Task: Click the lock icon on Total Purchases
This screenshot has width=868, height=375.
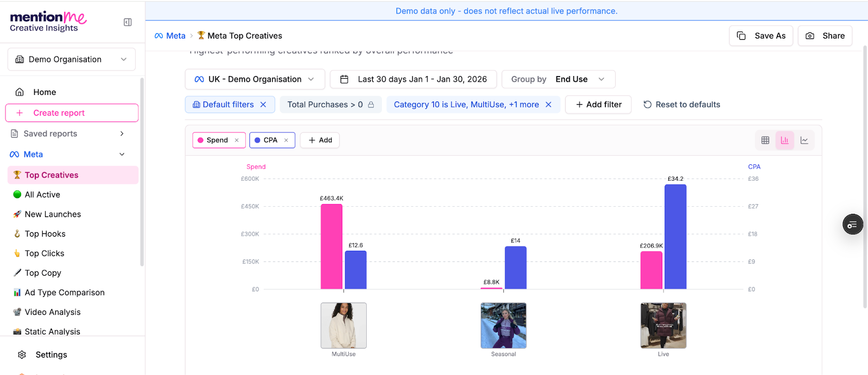Action: [371, 105]
